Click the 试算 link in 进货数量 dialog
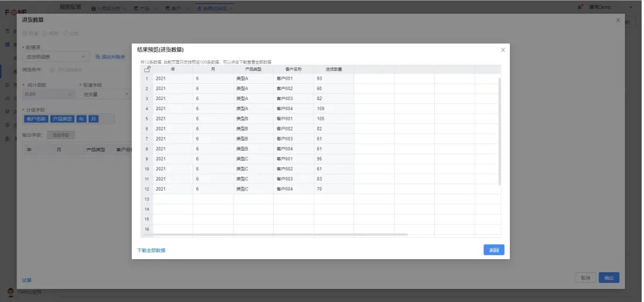 coord(27,280)
